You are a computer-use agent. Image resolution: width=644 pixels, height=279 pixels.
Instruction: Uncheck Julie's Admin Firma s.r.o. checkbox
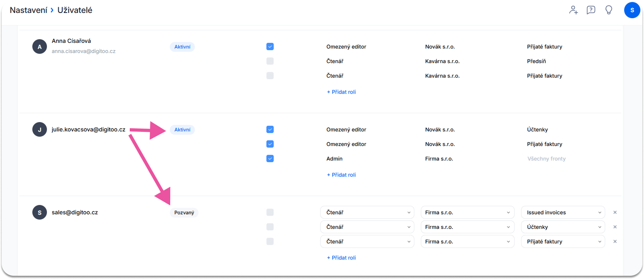pyautogui.click(x=270, y=159)
